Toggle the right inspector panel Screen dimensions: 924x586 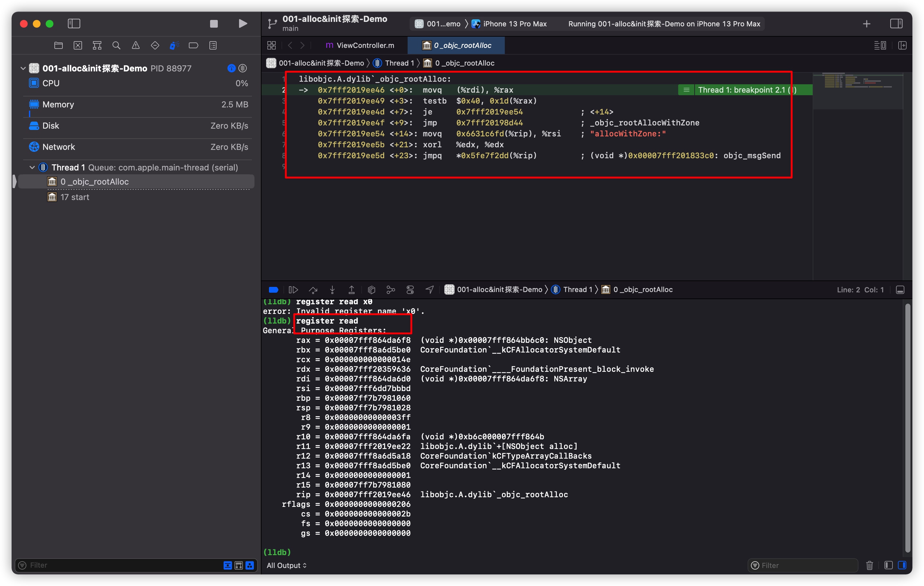pyautogui.click(x=896, y=24)
